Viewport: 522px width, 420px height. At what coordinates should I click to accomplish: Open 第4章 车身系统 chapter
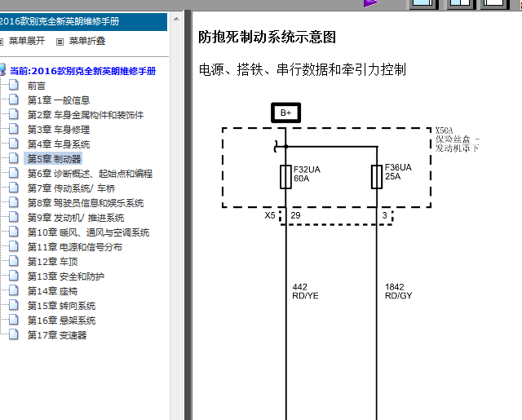[x=59, y=144]
